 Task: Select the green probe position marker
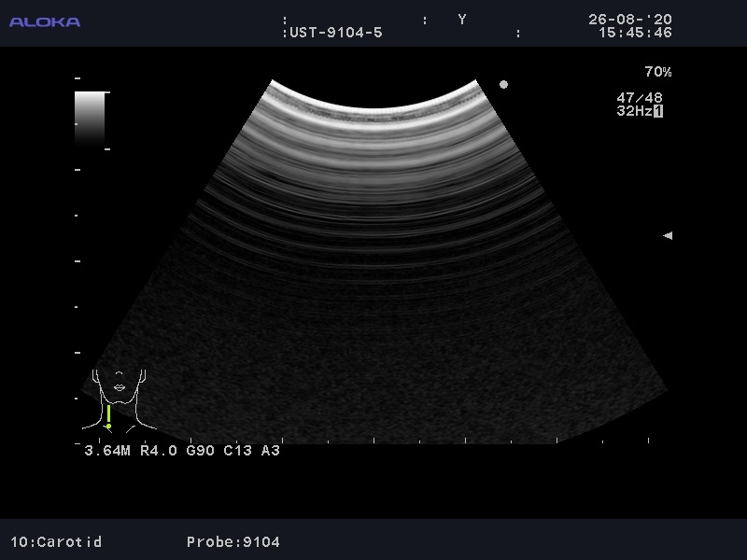coord(108,415)
